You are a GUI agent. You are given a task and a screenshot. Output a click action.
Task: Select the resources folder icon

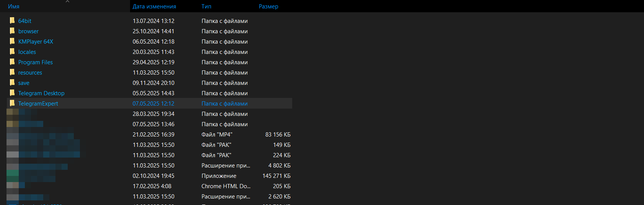(12, 72)
